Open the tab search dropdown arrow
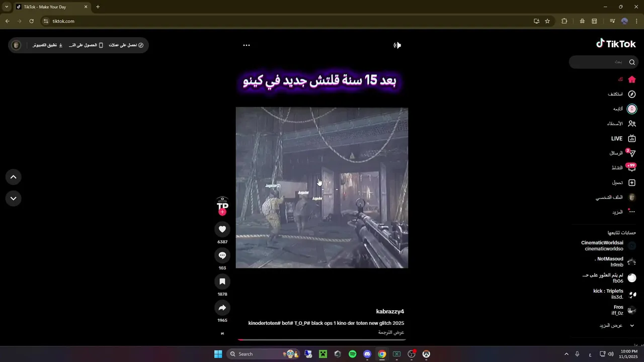This screenshot has width=644, height=362. click(7, 7)
